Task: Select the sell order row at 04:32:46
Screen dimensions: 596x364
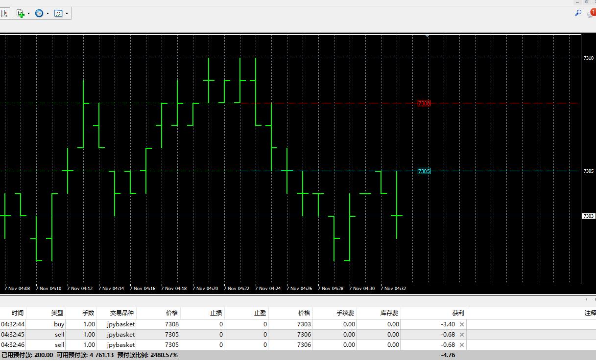Action: tap(298, 345)
